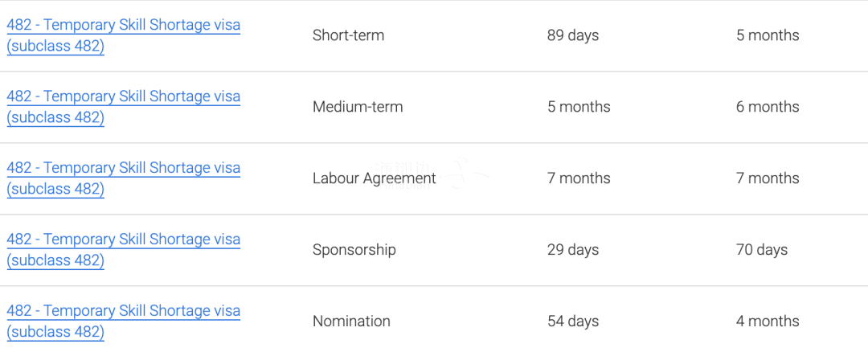Click the Sponsorship stream cell
This screenshot has width=868, height=348.
pos(354,250)
